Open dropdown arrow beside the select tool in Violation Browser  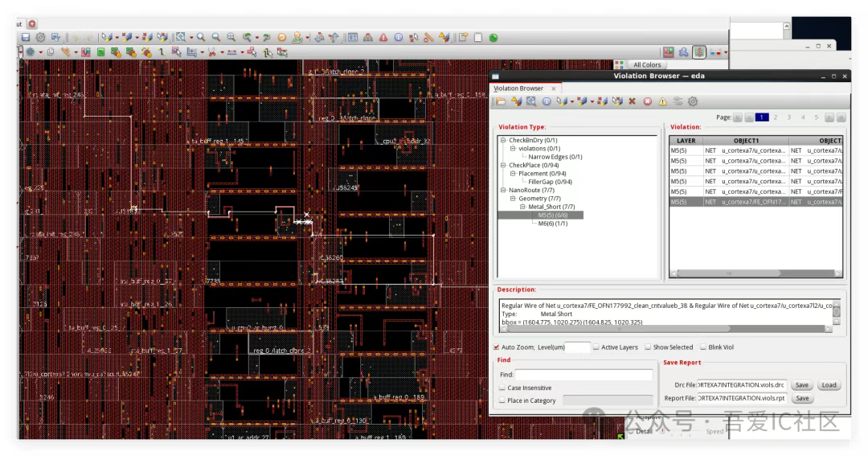572,102
